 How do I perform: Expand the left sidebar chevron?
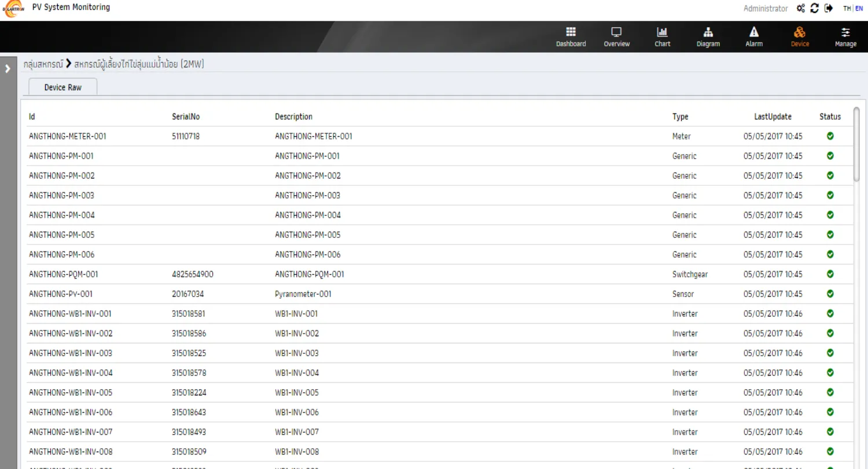(8, 68)
